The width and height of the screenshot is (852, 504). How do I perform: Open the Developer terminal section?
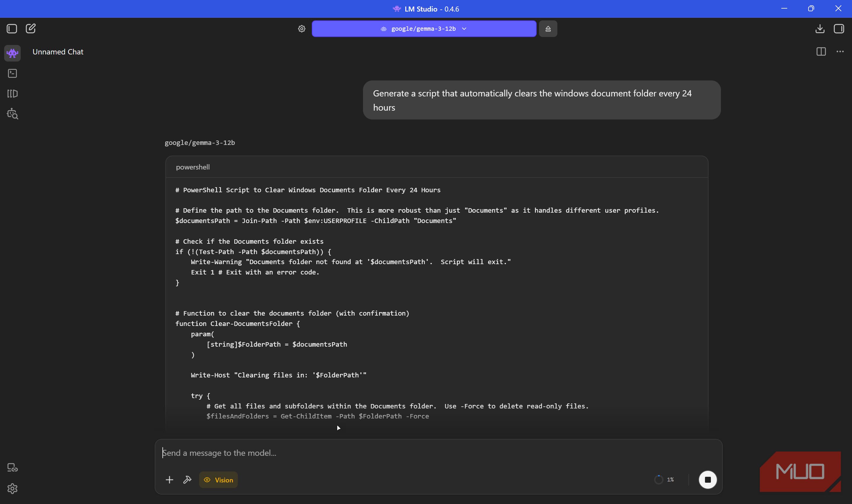tap(12, 73)
